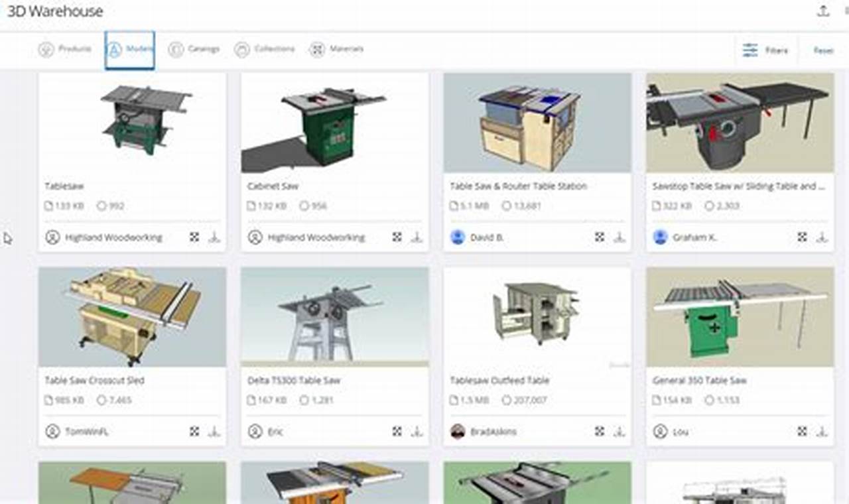The image size is (849, 504).
Task: Open 3D viewer icon on Table Saw Crosscut Sled
Action: click(x=193, y=431)
